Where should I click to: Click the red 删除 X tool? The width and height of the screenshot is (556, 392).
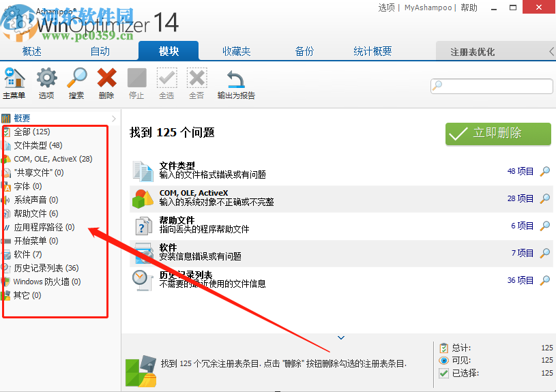coord(106,78)
